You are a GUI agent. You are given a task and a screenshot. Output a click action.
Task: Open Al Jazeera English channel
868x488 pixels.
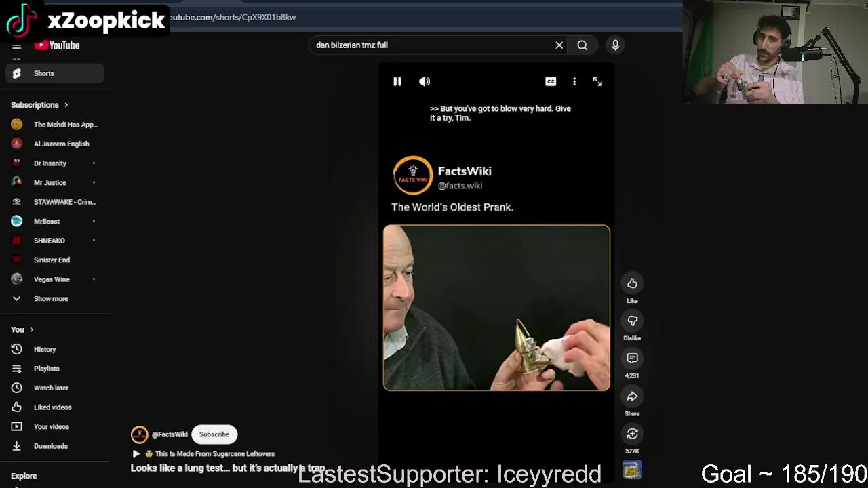pos(54,144)
